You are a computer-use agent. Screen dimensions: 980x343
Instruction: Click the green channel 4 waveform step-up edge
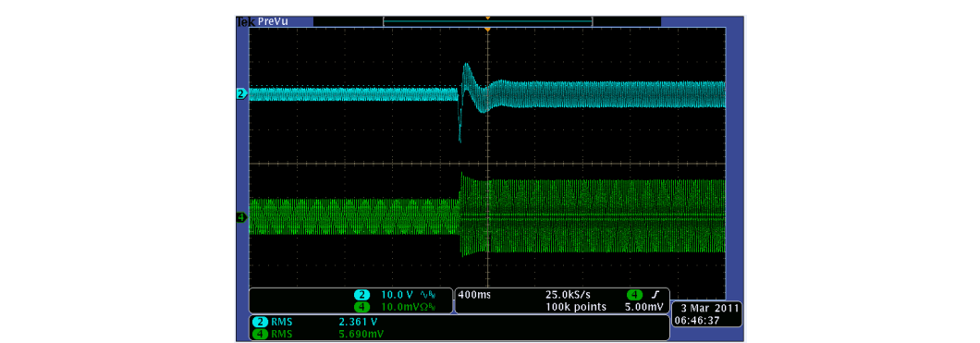point(461,214)
